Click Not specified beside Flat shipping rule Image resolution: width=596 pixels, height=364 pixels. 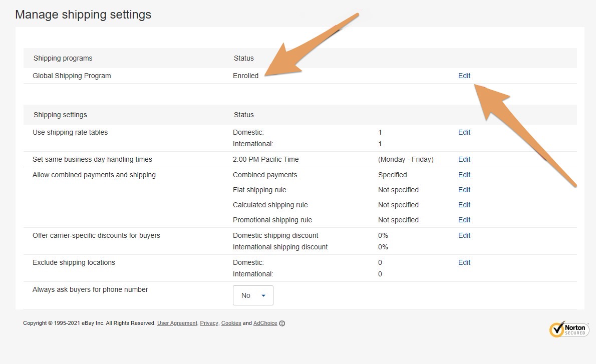(398, 190)
